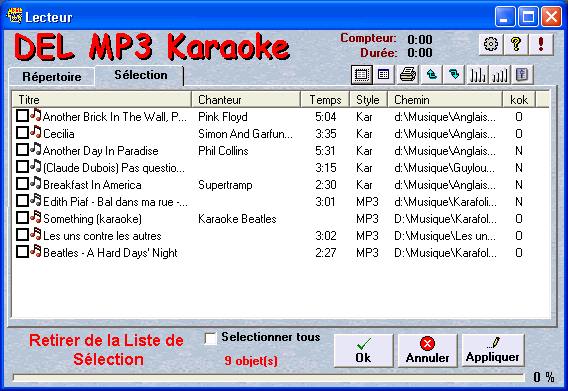Screen dimensions: 568x391
Task: Click the printer icon to print list
Action: (408, 75)
